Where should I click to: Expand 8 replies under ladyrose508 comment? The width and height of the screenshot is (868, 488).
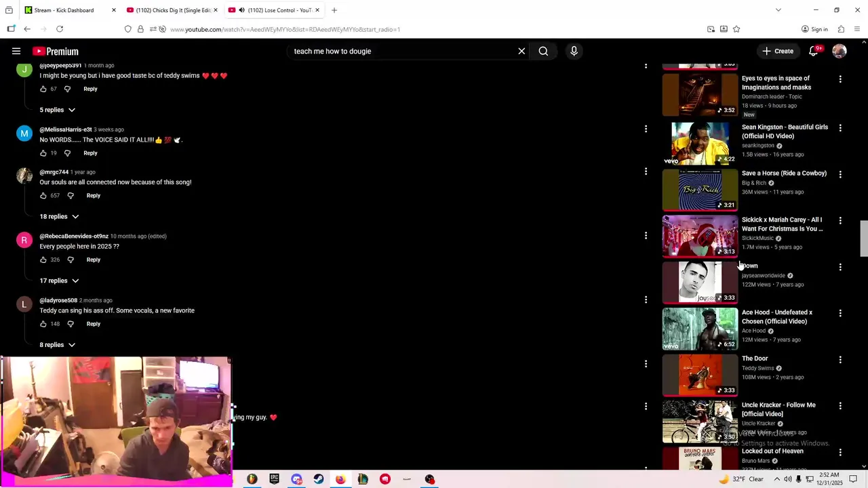tap(57, 345)
